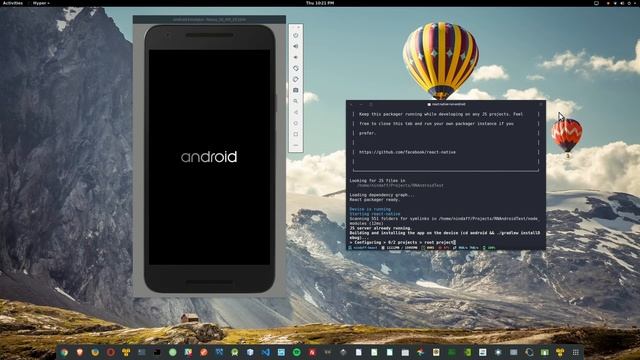The image size is (640, 360).
Task: Click the 'Configuring > 0/2 projects' terminal line
Action: (x=402, y=242)
